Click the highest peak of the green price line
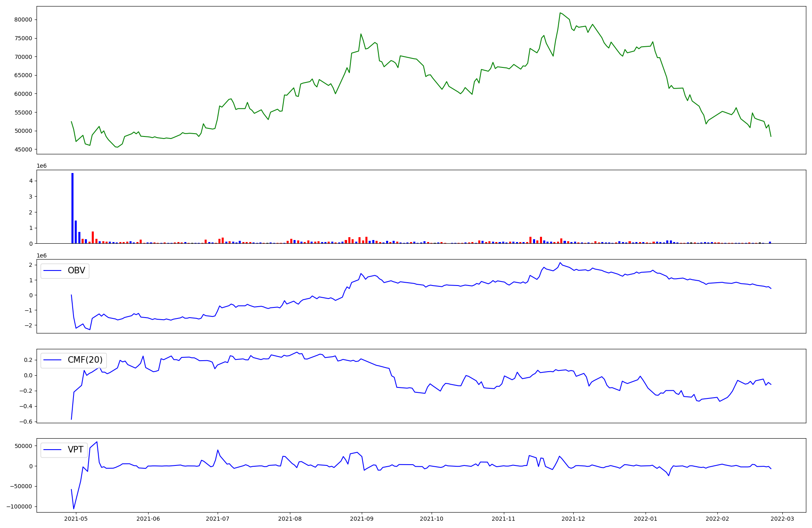Image resolution: width=812 pixels, height=528 pixels. [x=560, y=13]
